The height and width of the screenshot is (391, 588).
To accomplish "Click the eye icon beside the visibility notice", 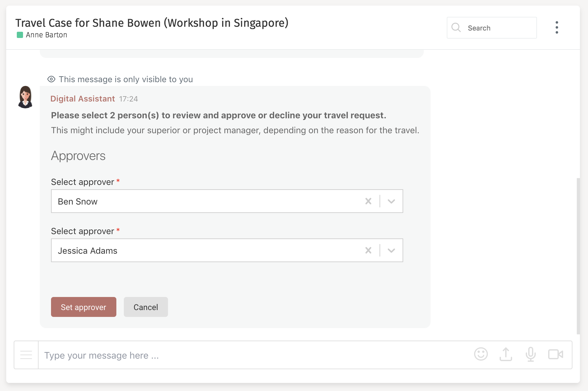I will coord(51,79).
